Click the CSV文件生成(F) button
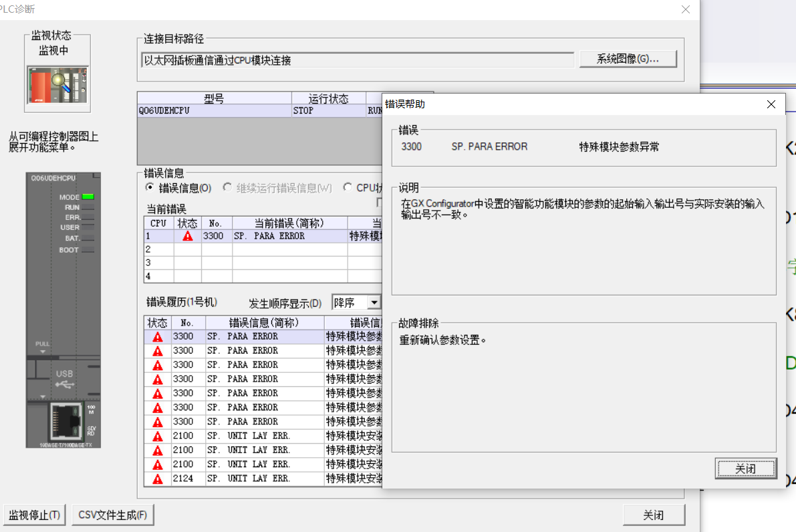The width and height of the screenshot is (796, 532). [x=113, y=515]
